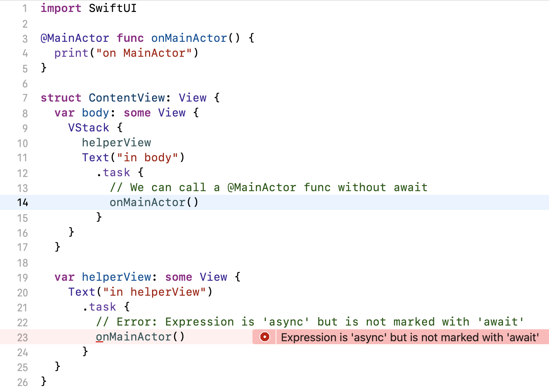
Task: Click the "in body" string literal
Action: (x=147, y=158)
